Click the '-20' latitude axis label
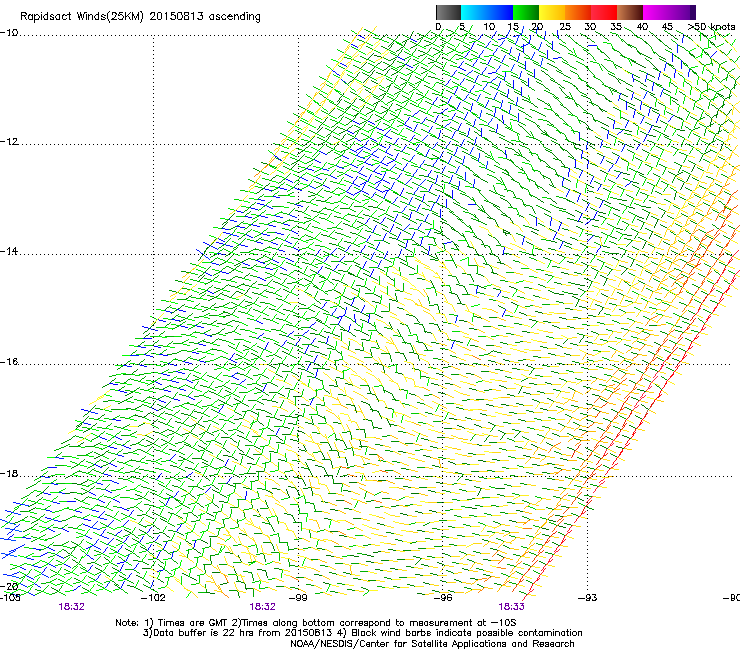This screenshot has height=650, width=740. point(9,586)
